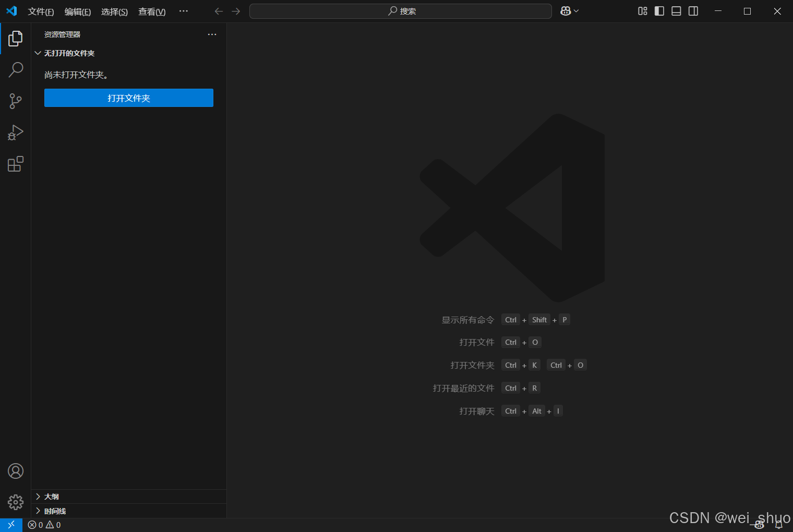Toggle the primary side bar visibility

click(x=659, y=11)
